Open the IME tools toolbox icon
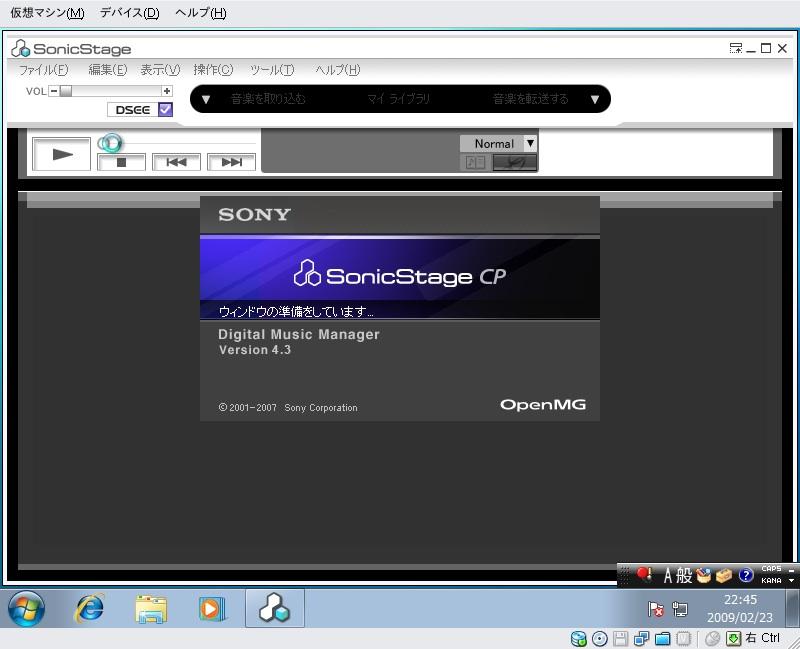The height and width of the screenshot is (649, 800). coord(724,576)
